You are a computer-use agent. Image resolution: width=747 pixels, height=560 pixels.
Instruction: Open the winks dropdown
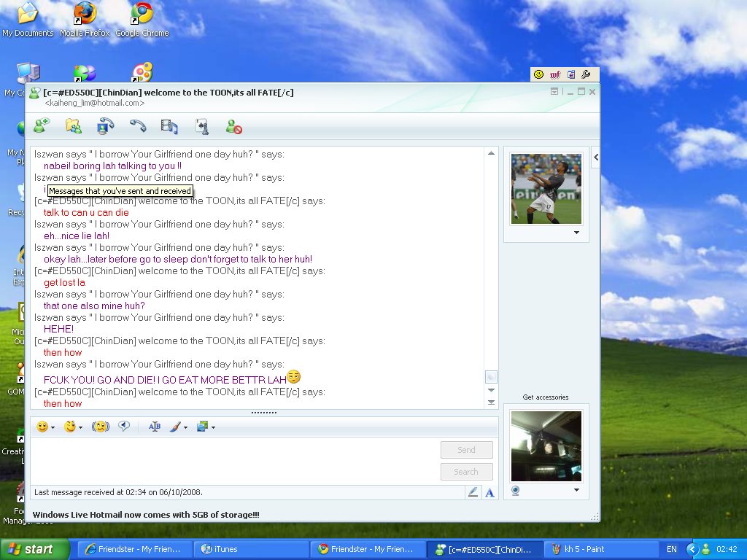[73, 427]
